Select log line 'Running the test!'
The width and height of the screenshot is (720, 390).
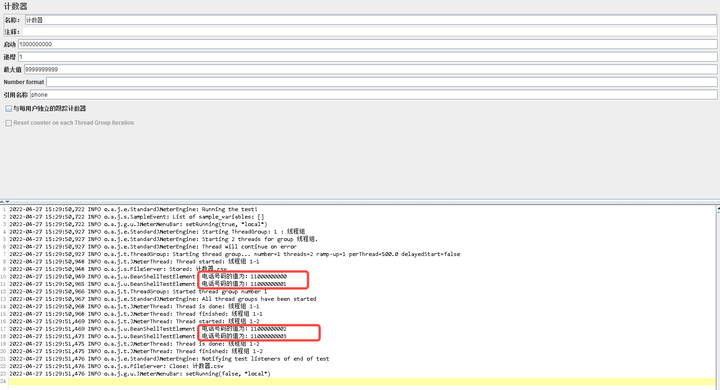[133, 209]
